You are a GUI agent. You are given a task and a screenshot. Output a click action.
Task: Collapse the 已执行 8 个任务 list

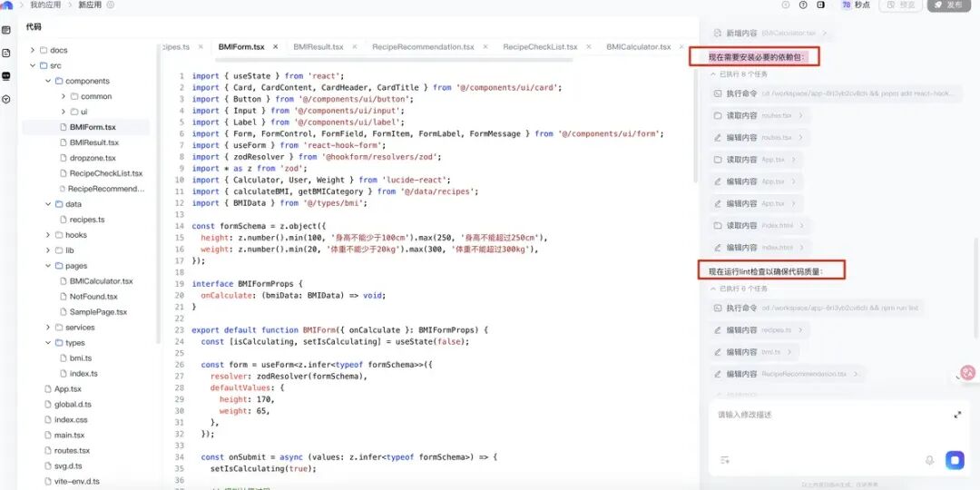(713, 73)
